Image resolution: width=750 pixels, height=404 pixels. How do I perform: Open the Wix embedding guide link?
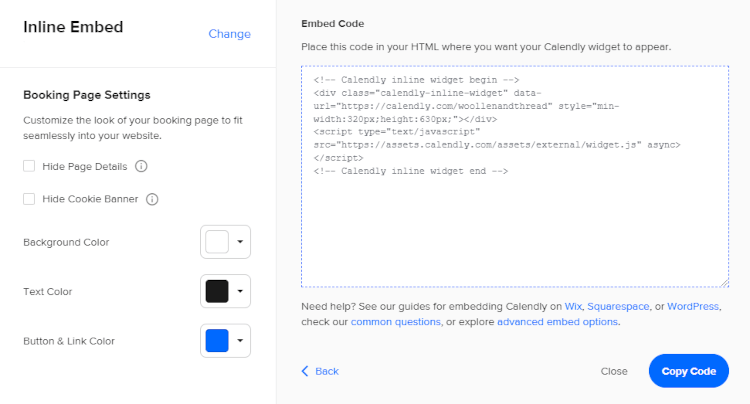pos(573,306)
